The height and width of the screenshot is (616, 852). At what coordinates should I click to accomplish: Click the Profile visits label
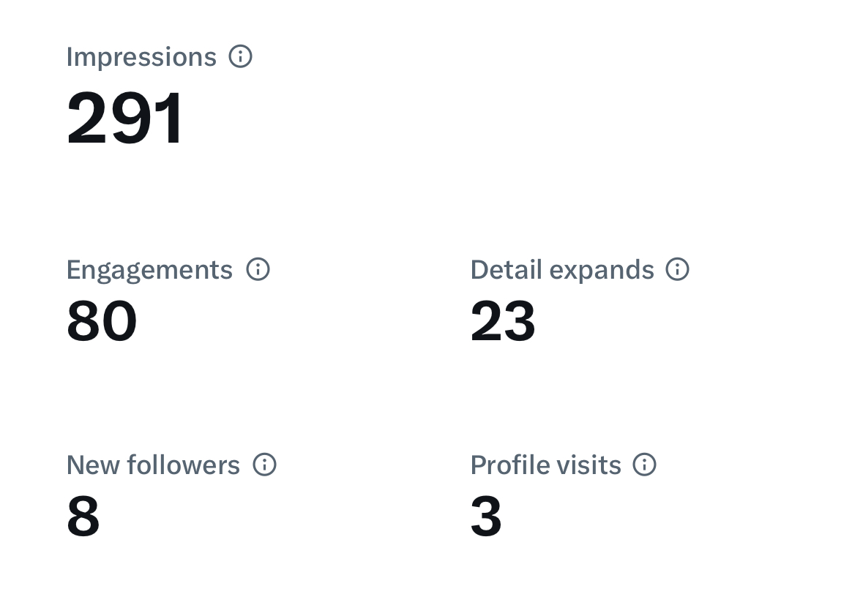[x=545, y=465]
